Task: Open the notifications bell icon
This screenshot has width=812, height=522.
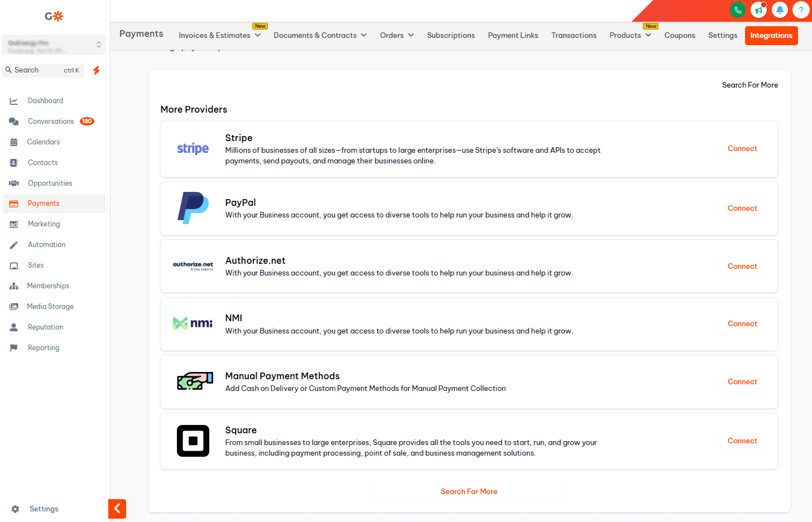Action: (780, 10)
